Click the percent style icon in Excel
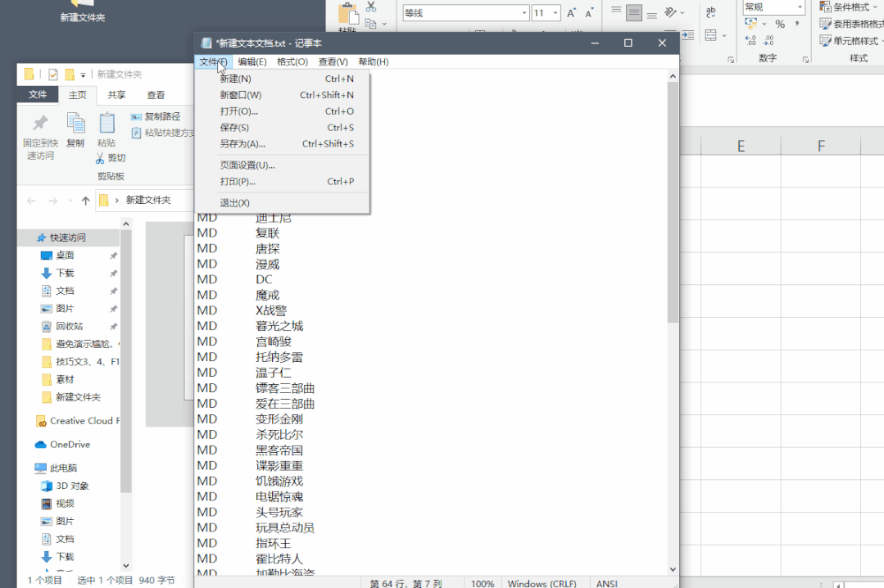Screen dimensions: 884x588 (x=779, y=24)
